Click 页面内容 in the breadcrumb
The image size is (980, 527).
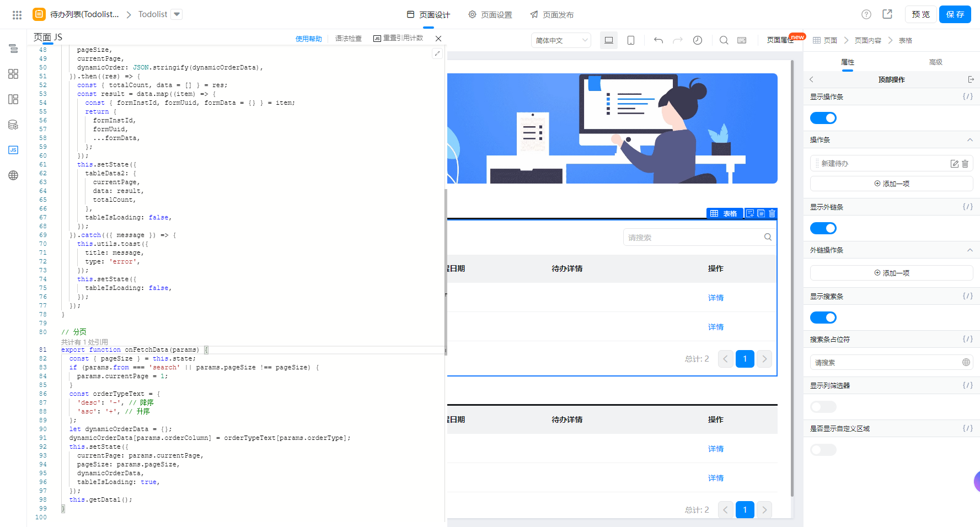(868, 40)
